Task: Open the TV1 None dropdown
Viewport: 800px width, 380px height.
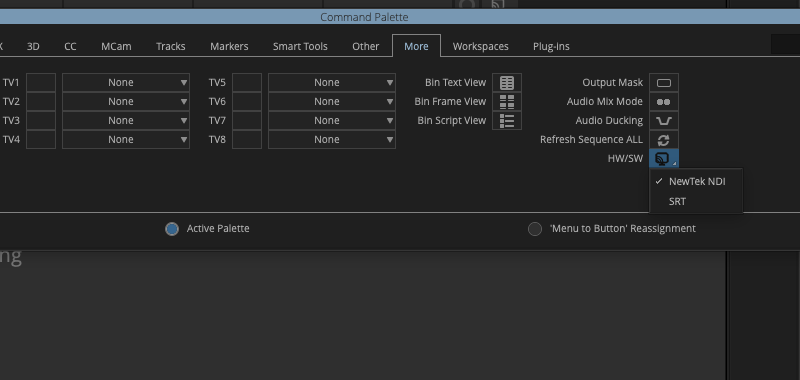Action: (x=126, y=83)
